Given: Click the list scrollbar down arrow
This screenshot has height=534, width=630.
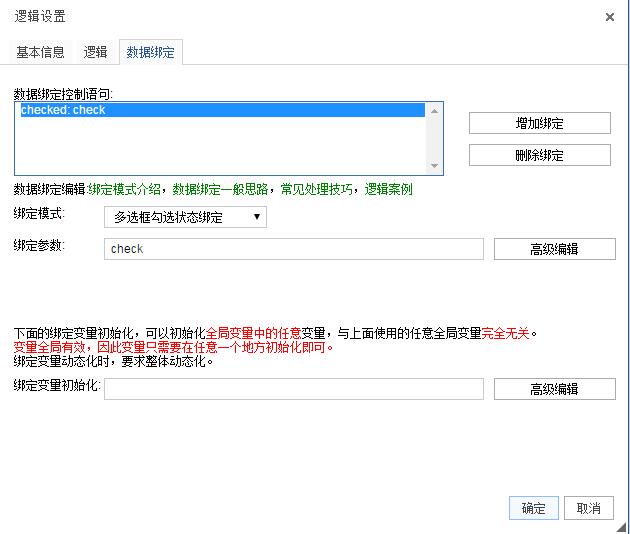Looking at the screenshot, I should point(434,166).
